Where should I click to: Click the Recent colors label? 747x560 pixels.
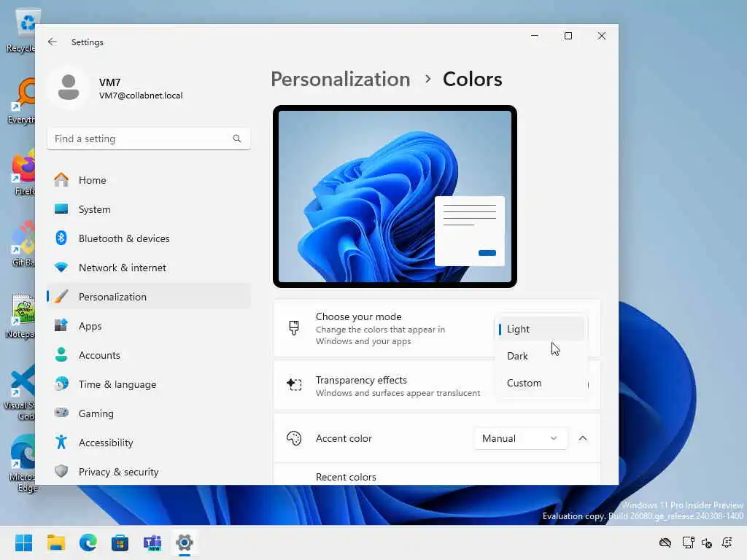346,477
